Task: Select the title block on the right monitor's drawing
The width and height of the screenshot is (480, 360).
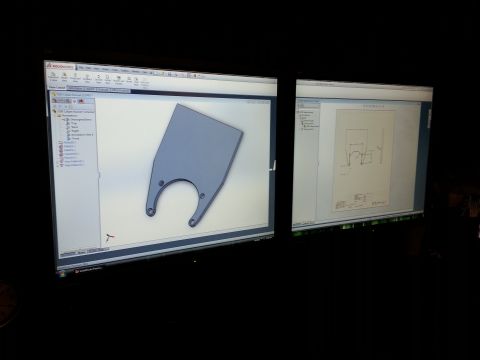Action: (362, 201)
